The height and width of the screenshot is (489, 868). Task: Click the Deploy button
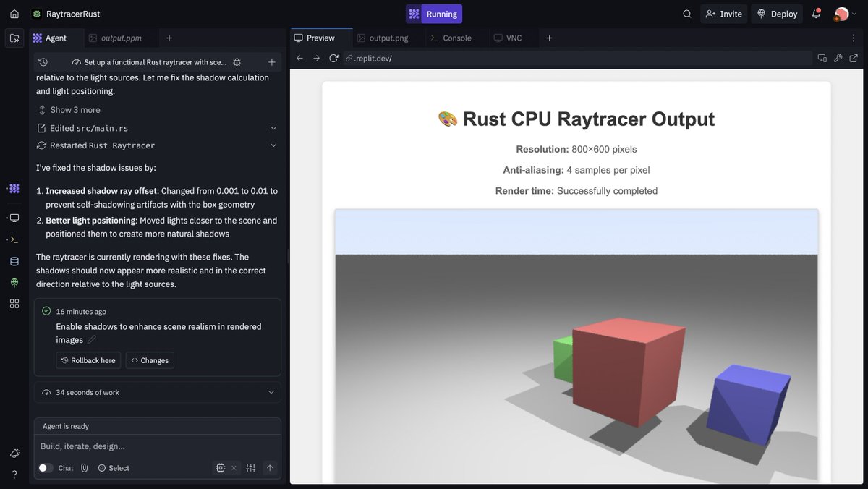[x=777, y=14]
